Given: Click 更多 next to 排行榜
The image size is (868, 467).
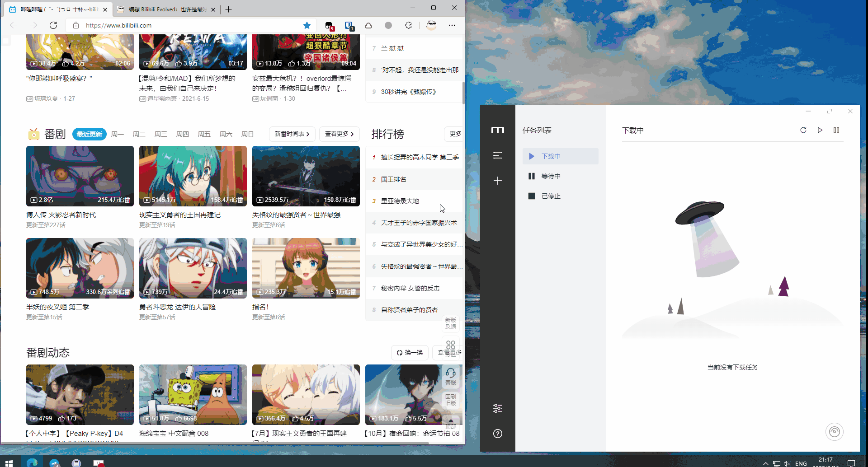Looking at the screenshot, I should (x=454, y=134).
